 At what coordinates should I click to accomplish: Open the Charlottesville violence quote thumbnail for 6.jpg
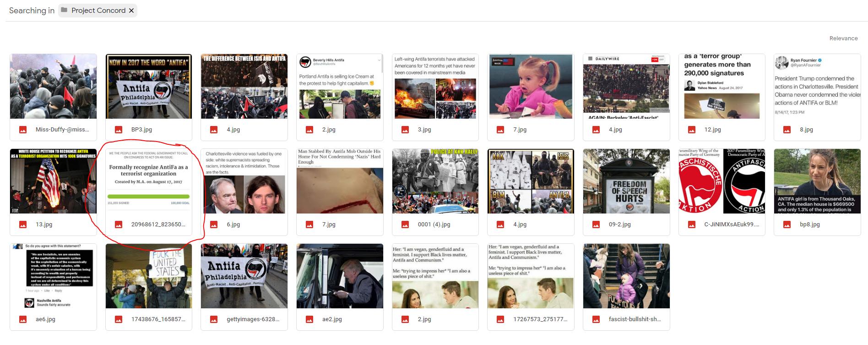(244, 181)
